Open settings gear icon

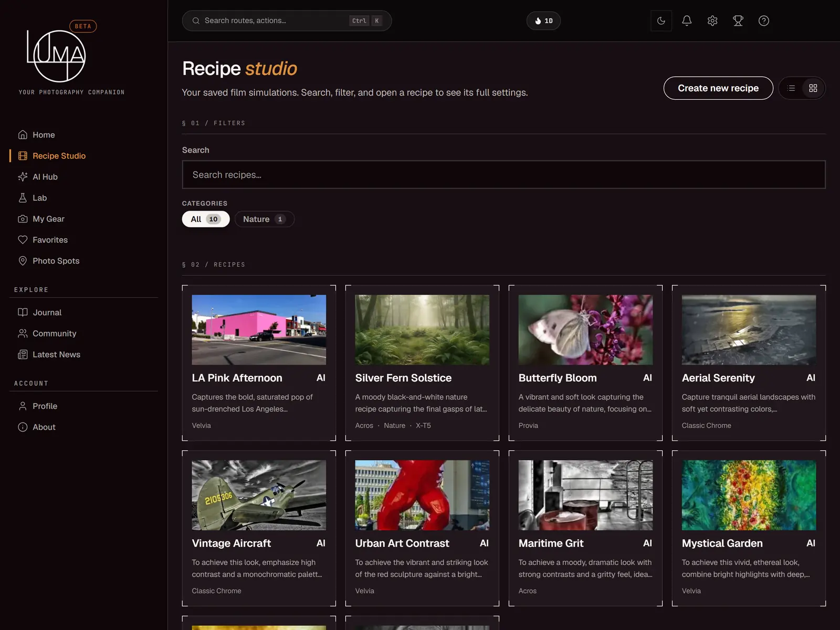pyautogui.click(x=712, y=21)
